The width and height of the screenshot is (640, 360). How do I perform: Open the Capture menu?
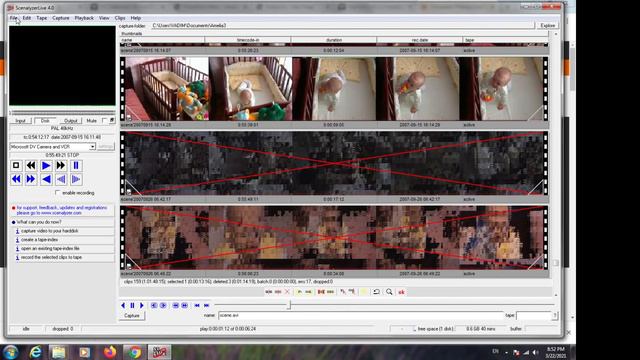point(61,18)
